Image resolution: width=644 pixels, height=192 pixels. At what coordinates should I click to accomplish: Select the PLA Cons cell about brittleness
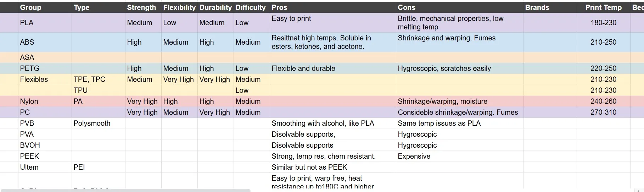pos(460,23)
